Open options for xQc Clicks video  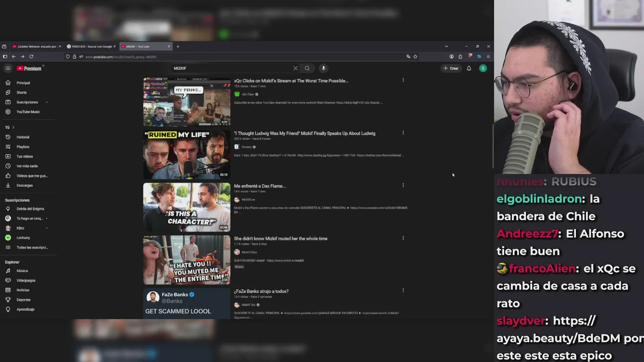[403, 80]
